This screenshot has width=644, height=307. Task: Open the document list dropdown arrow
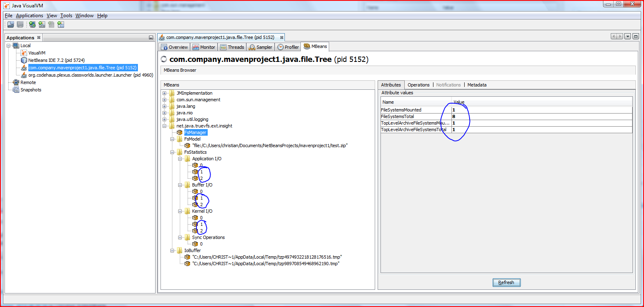click(628, 36)
